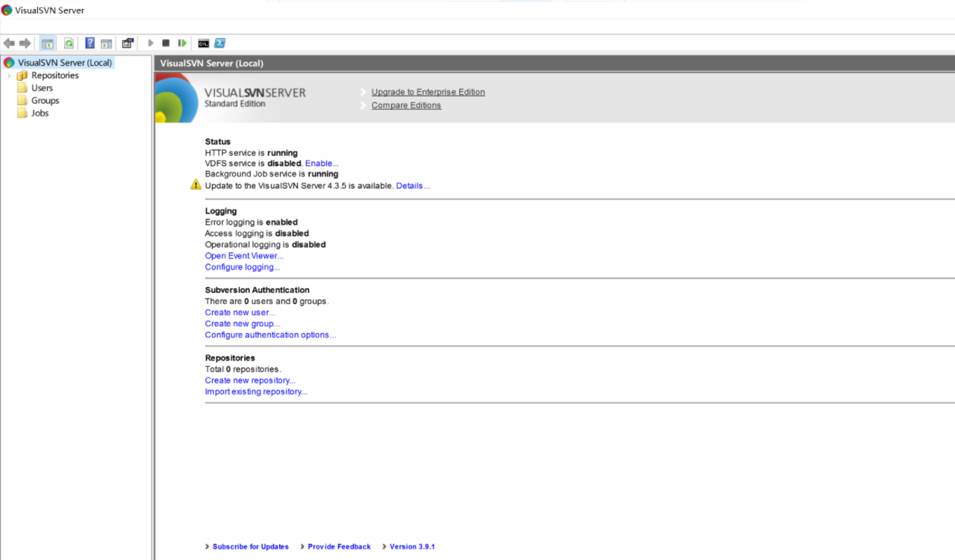955x560 pixels.
Task: Click the Forward arrow toolbar icon
Action: [x=25, y=43]
